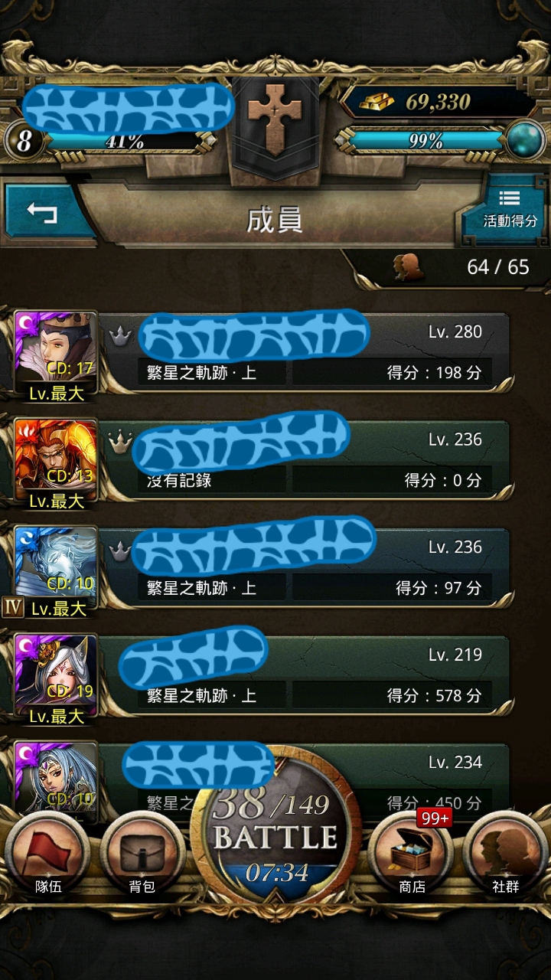
Task: Tap the blue orb stamina icon
Action: [524, 141]
